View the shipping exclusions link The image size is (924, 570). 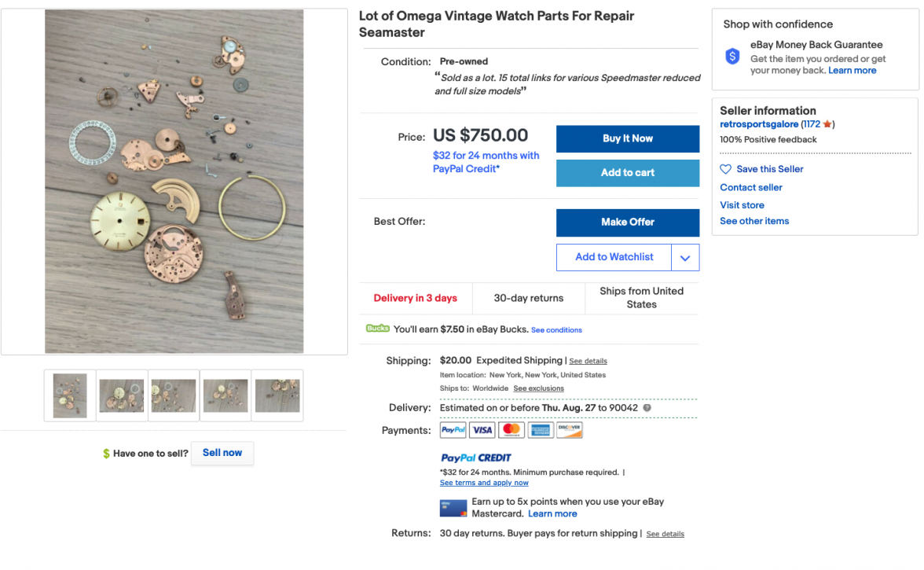tap(538, 388)
